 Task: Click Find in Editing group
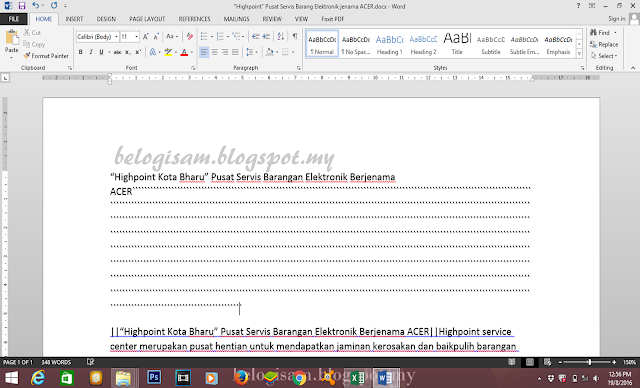pos(600,32)
